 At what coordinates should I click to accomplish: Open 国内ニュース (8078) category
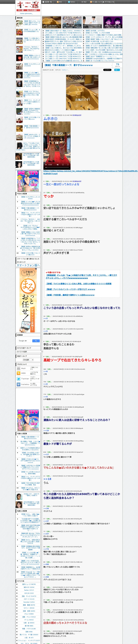(29, 584)
